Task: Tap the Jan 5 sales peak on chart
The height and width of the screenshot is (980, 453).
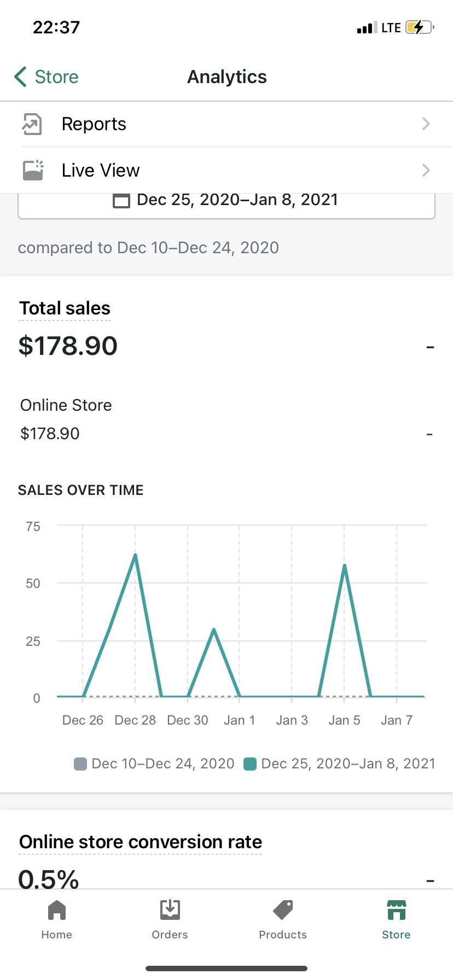Action: (x=344, y=565)
